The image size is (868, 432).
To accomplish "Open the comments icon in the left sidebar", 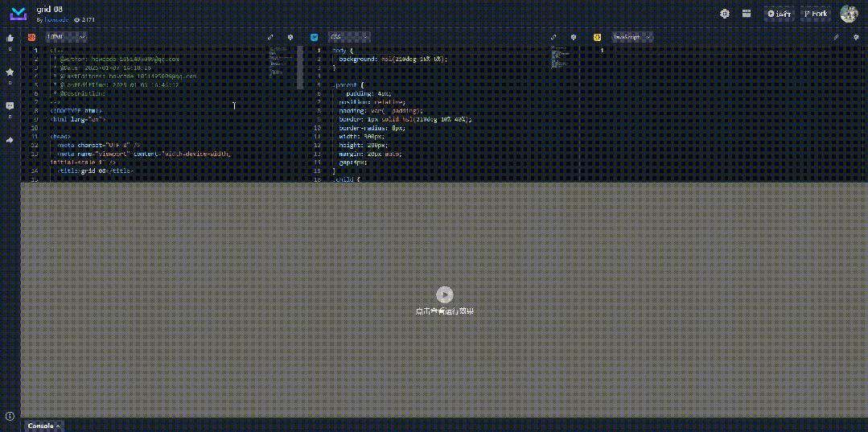I will 10,105.
